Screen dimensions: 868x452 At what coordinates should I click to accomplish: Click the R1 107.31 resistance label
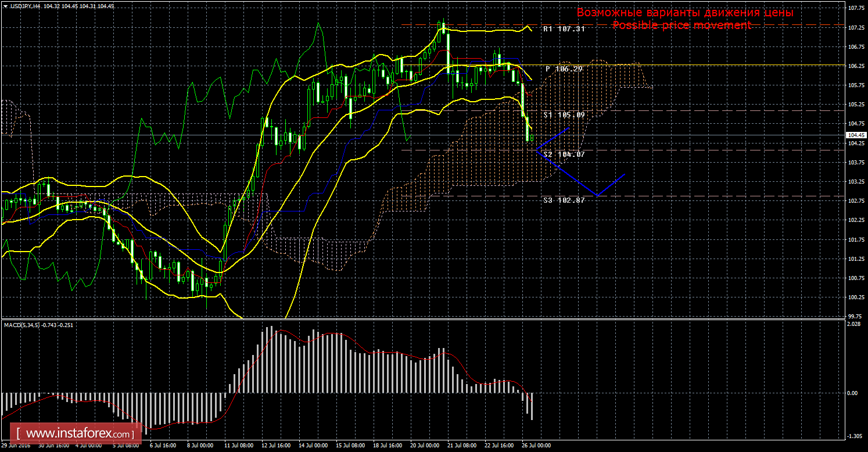click(x=564, y=28)
